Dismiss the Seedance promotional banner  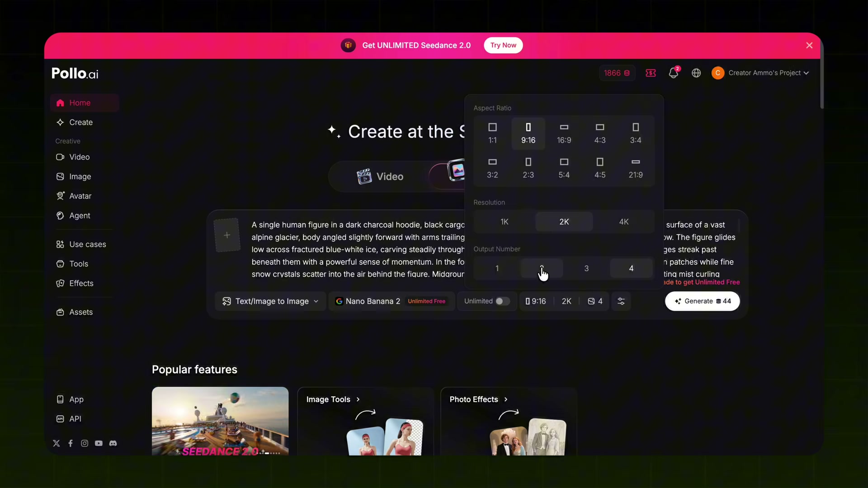click(x=809, y=45)
